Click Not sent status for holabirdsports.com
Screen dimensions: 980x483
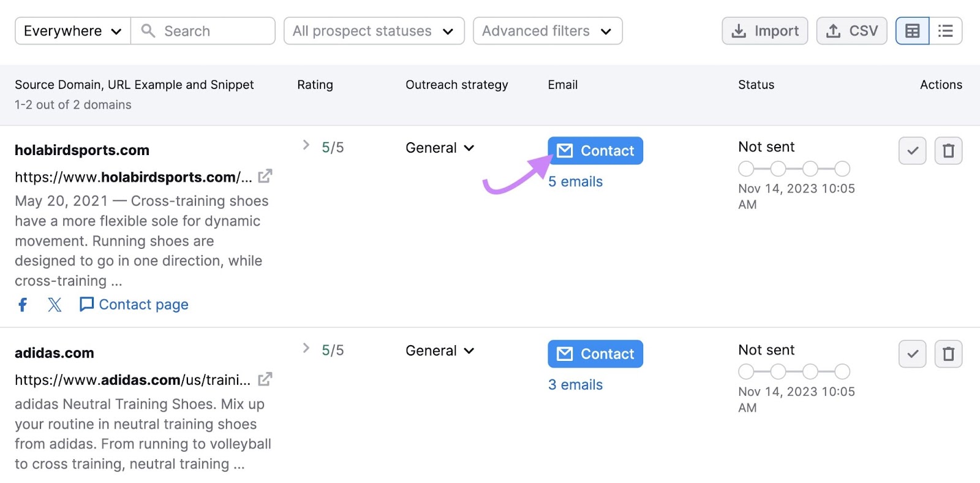click(766, 147)
